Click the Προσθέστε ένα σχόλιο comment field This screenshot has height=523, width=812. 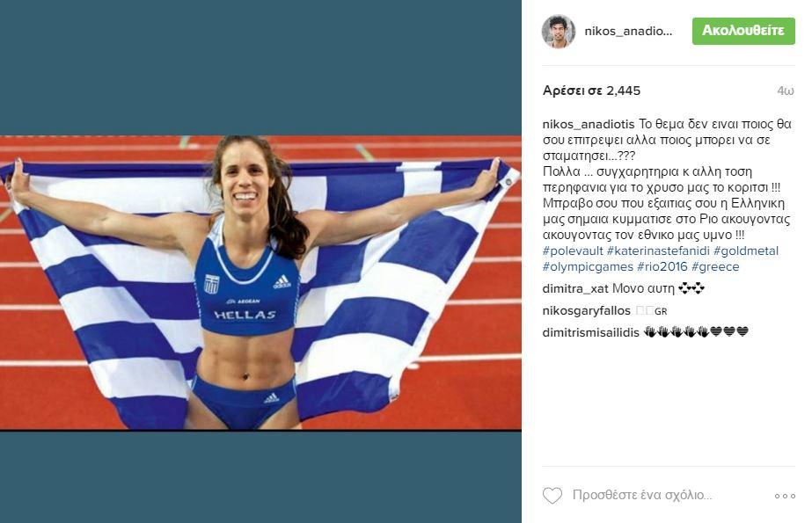642,496
